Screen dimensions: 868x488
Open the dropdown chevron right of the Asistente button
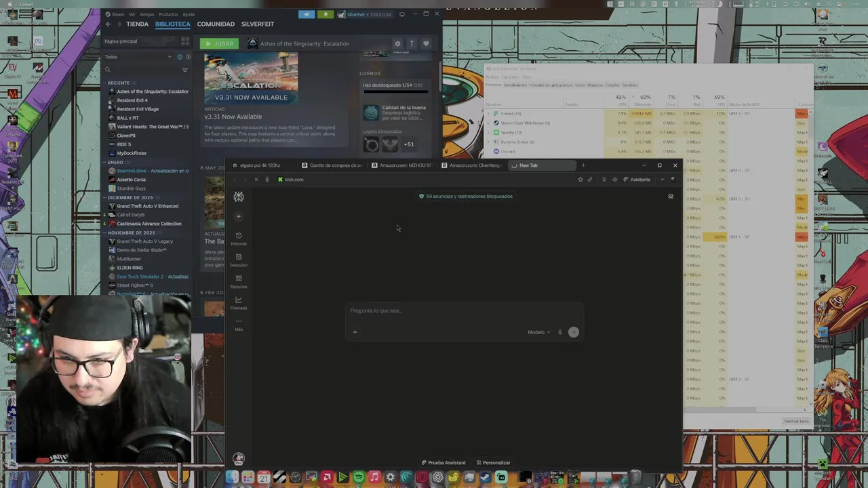click(662, 180)
